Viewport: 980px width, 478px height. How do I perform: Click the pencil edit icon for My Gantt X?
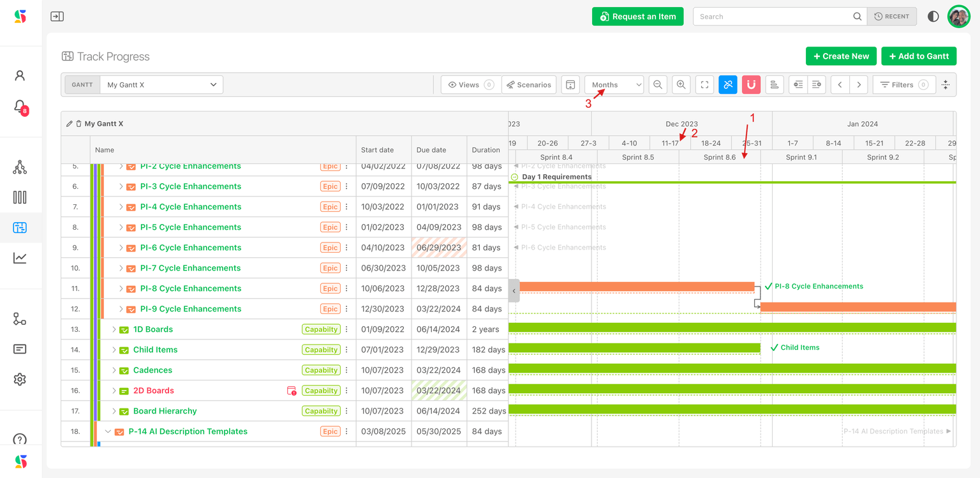pyautogui.click(x=70, y=124)
